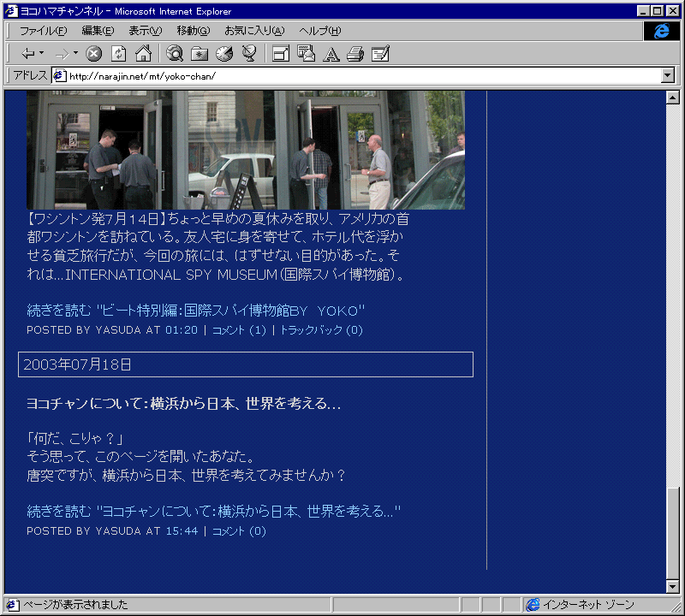
Task: Click the Print toolbar icon
Action: (355, 54)
